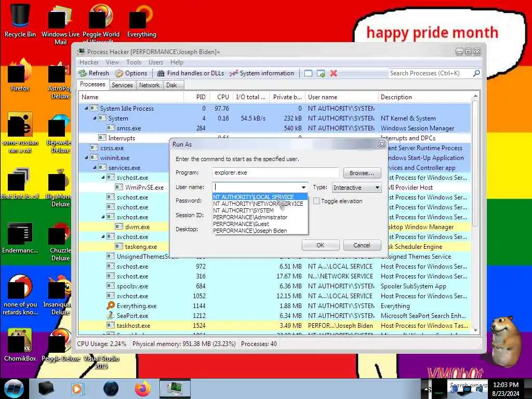Collapse the System Idle Process tree

click(x=86, y=108)
